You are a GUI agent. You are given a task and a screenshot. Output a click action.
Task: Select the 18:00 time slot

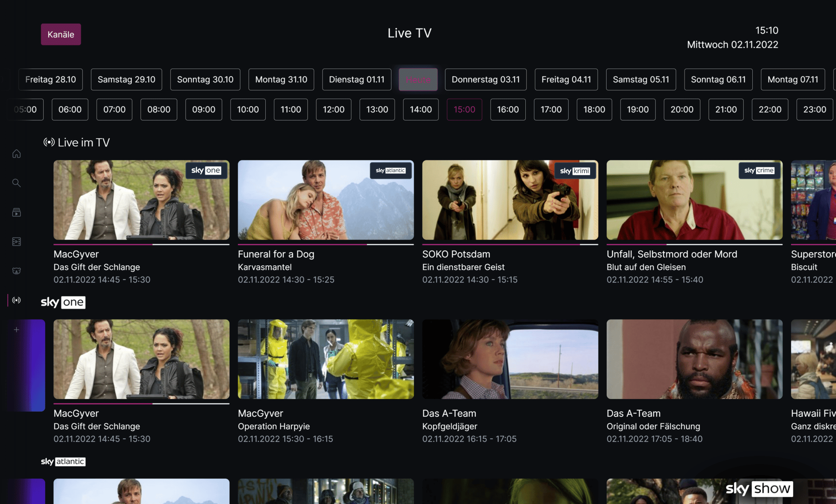594,109
